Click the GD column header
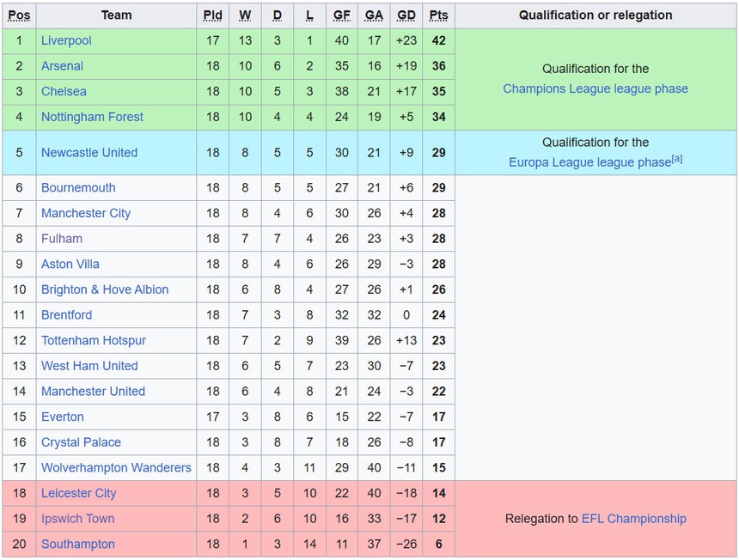 pyautogui.click(x=406, y=15)
